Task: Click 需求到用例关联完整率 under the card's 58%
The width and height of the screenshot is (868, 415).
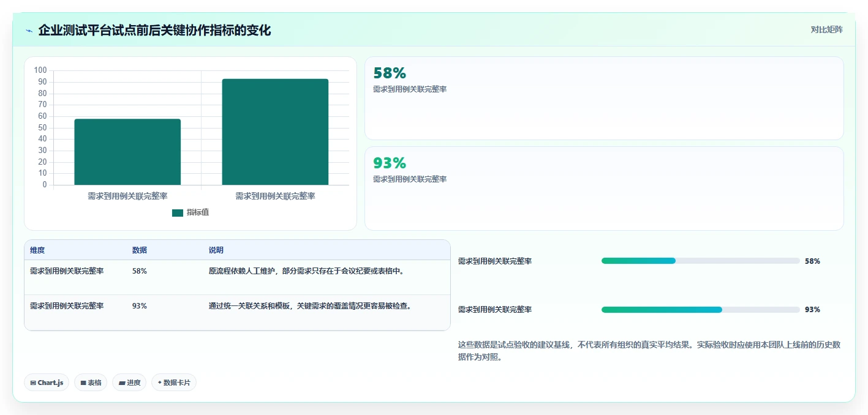Action: [410, 89]
